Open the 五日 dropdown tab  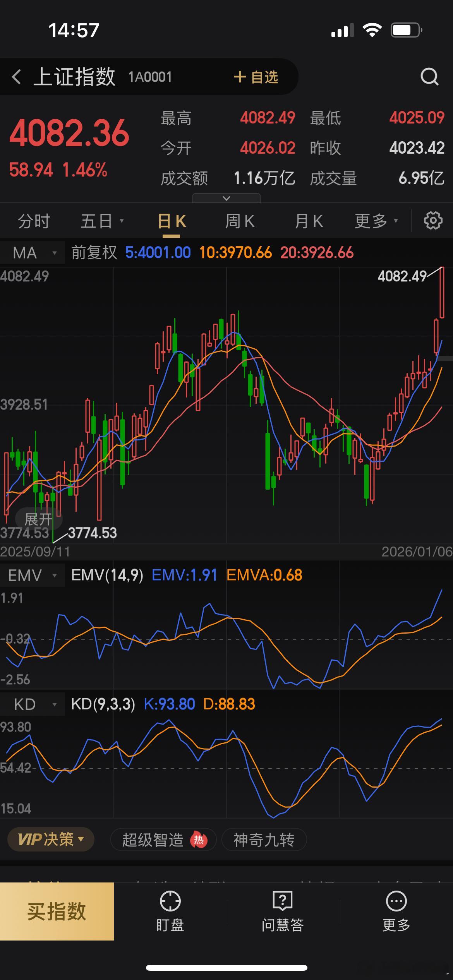[x=102, y=221]
